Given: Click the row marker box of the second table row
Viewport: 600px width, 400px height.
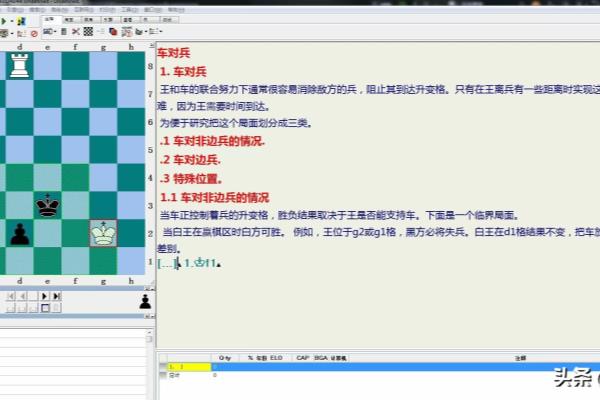Looking at the screenshot, I should 163,376.
